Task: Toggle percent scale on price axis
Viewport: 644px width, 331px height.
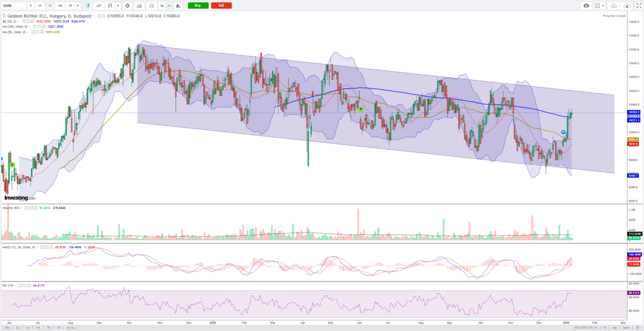Action: click(604, 327)
